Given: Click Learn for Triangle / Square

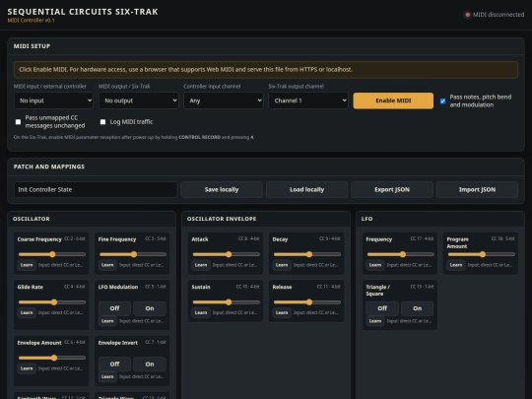Looking at the screenshot, I should point(375,321).
